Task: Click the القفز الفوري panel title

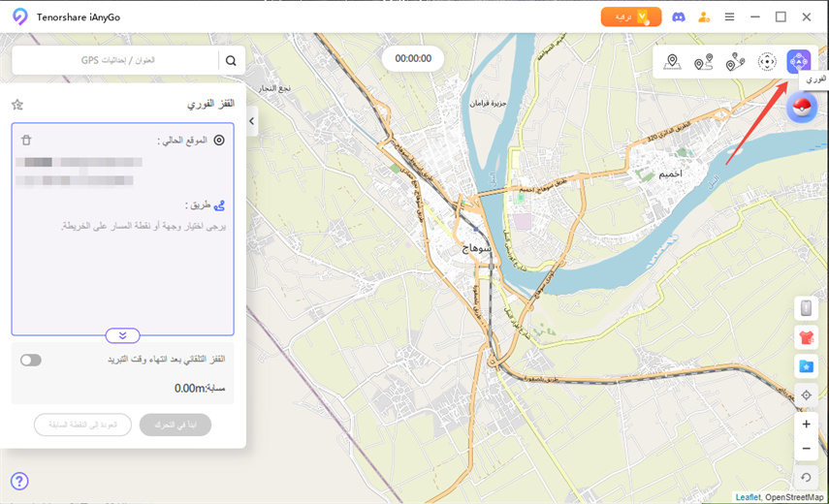Action: coord(210,104)
